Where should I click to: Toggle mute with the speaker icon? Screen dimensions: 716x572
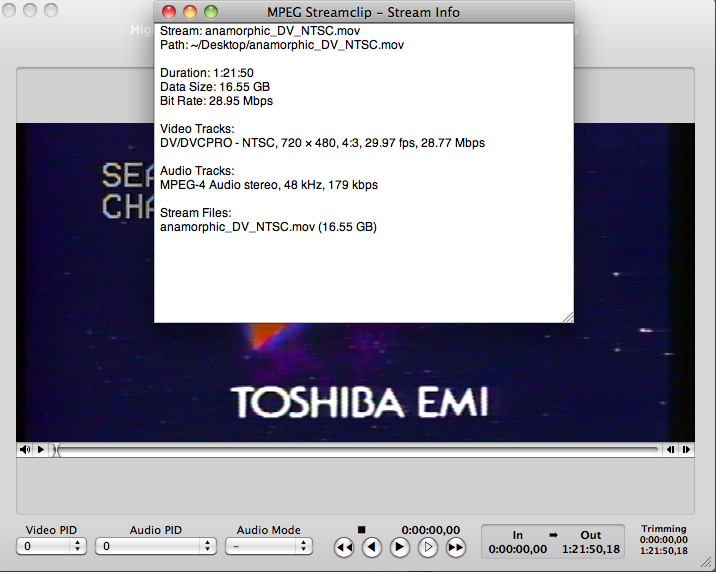point(25,450)
